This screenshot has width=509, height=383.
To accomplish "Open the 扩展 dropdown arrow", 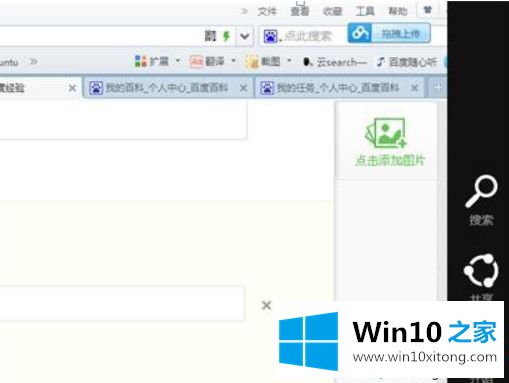I will click(178, 61).
